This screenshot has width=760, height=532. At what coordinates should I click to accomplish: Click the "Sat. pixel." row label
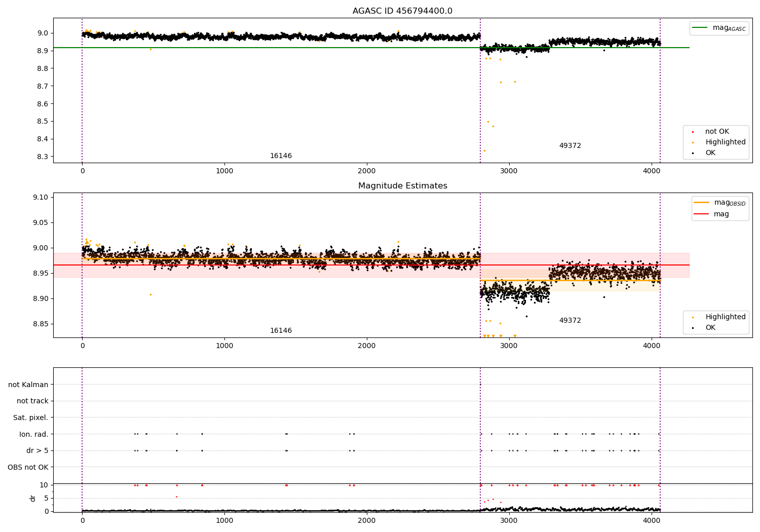(x=30, y=418)
